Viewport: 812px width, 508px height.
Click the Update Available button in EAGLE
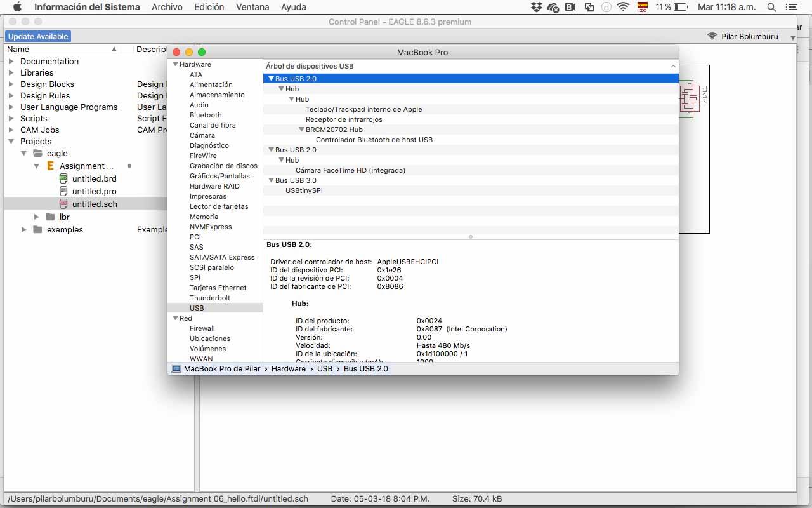38,36
